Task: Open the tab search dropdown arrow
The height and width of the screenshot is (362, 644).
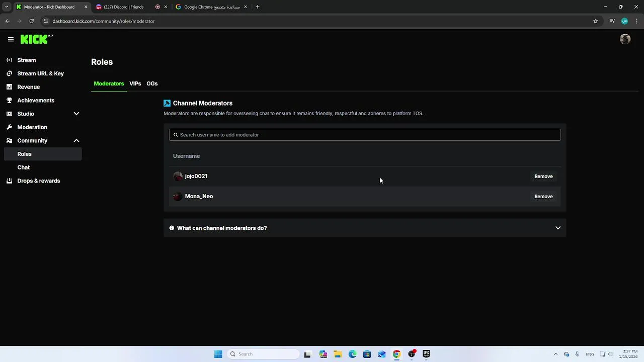Action: (7, 7)
